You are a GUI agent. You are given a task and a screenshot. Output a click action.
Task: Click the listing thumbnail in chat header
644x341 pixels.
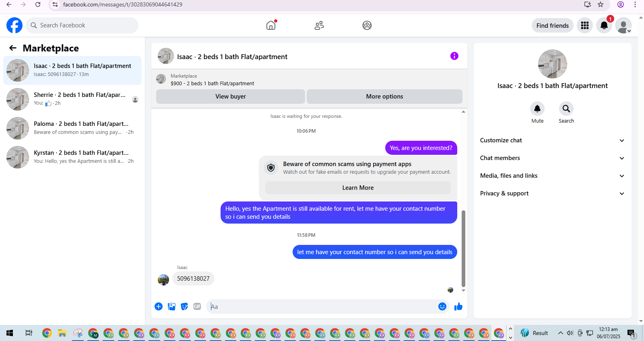166,56
